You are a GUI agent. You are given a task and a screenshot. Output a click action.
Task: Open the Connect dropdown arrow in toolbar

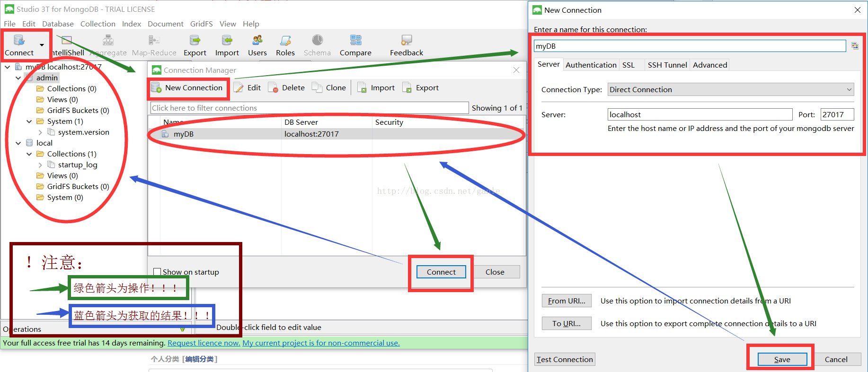[x=42, y=45]
